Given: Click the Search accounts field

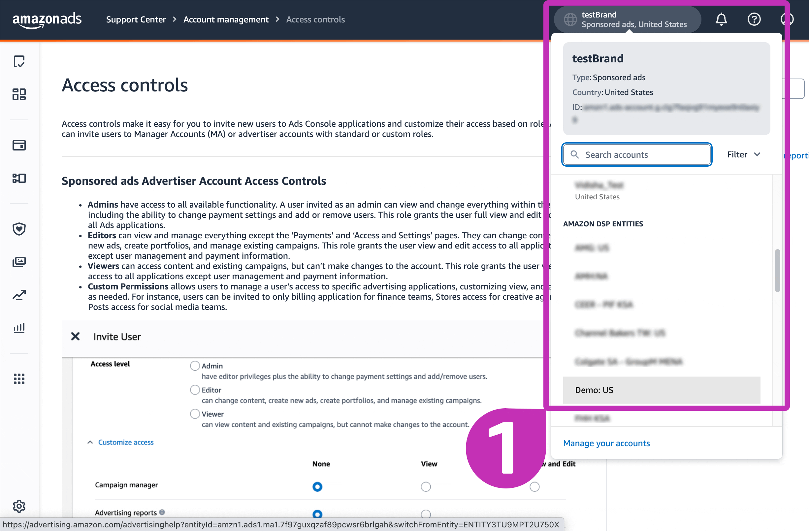Looking at the screenshot, I should click(x=637, y=155).
